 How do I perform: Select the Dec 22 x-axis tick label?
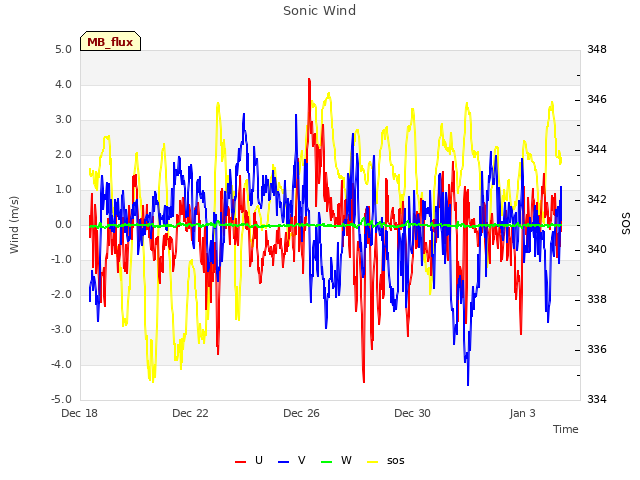190,413
